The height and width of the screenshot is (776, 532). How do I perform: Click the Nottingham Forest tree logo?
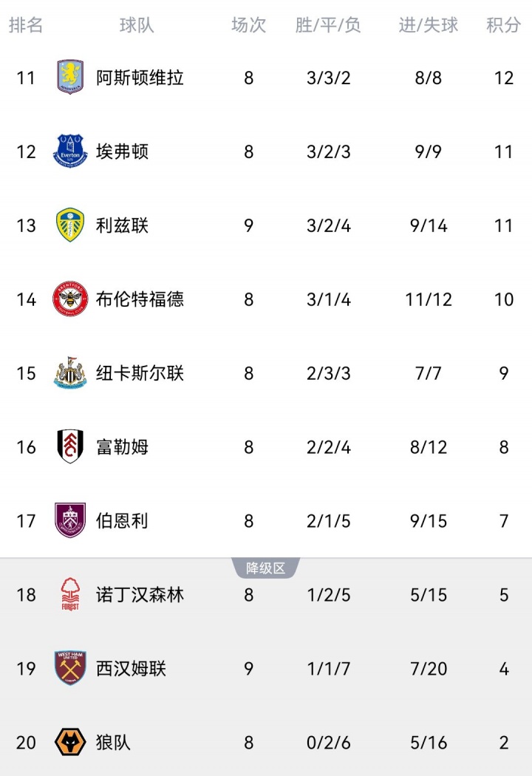click(x=70, y=595)
